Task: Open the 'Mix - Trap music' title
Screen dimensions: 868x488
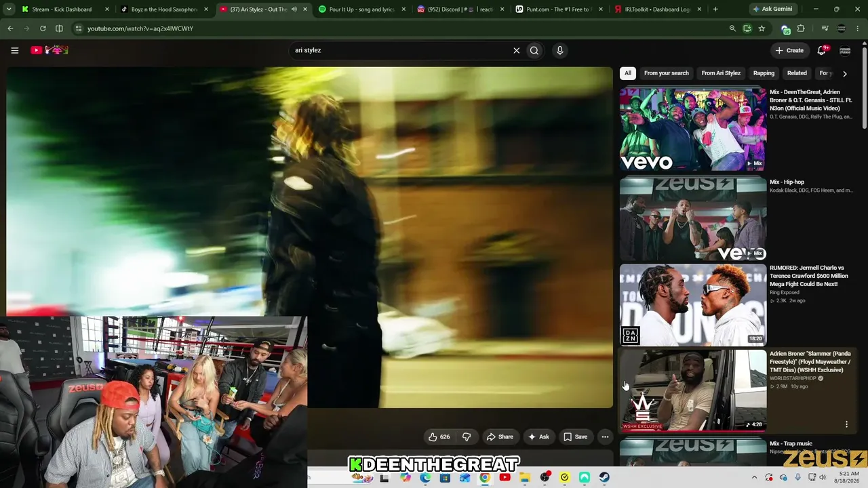Action: click(791, 443)
